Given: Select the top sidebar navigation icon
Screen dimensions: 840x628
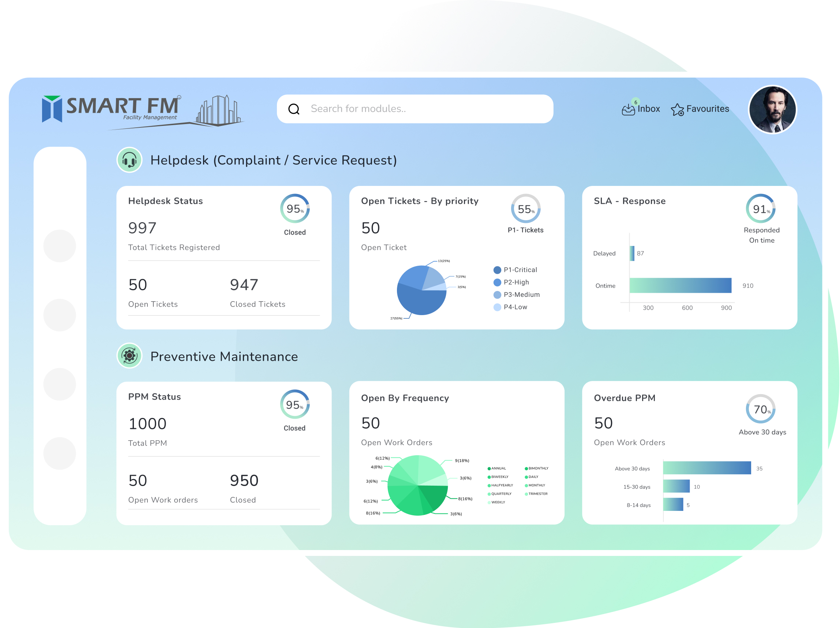Looking at the screenshot, I should tap(60, 246).
